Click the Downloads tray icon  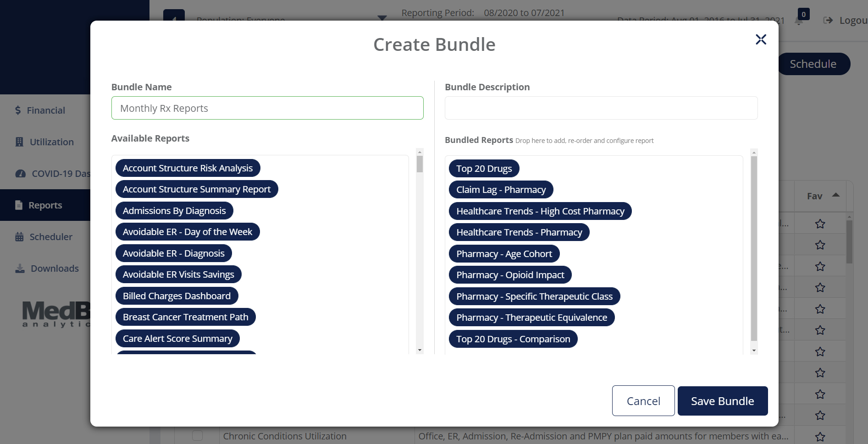(x=20, y=269)
